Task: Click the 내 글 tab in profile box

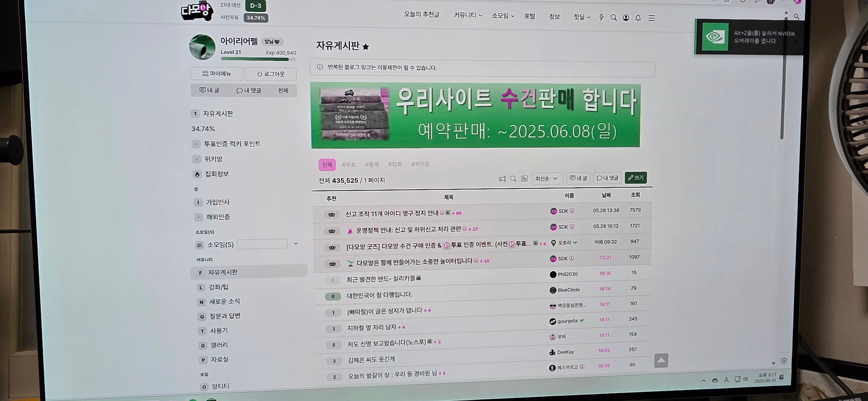Action: coord(209,90)
